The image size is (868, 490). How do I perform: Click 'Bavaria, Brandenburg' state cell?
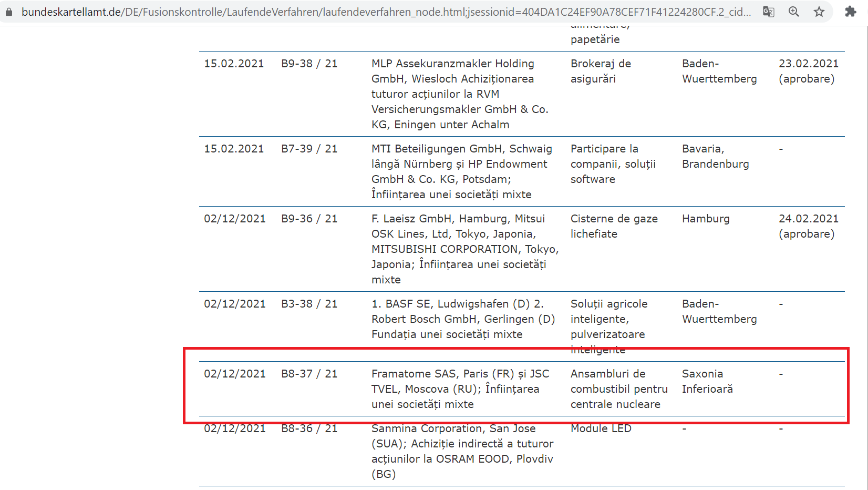[716, 156]
